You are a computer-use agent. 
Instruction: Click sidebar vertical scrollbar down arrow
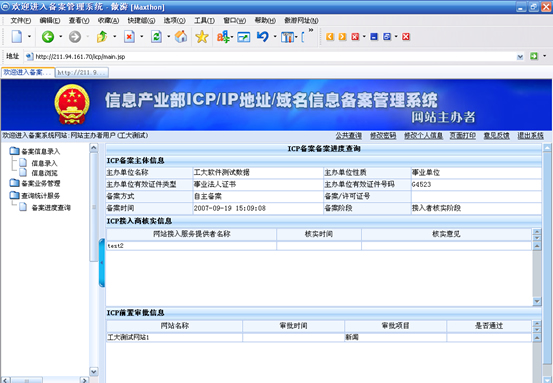pos(94,371)
